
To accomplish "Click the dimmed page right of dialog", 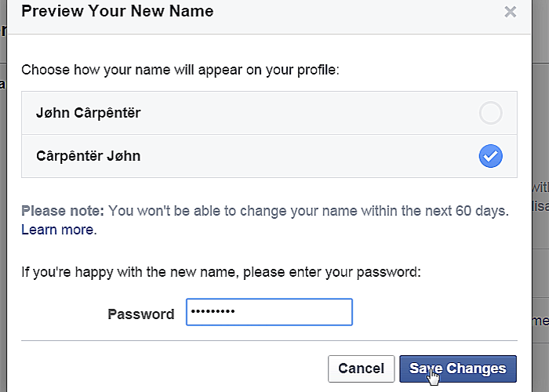I will pyautogui.click(x=540, y=140).
